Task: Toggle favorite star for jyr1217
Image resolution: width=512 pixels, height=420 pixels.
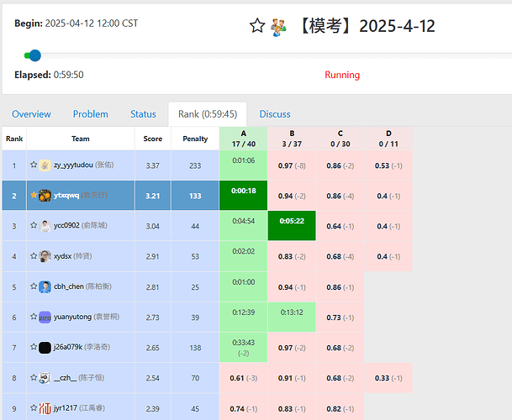Action: point(34,407)
